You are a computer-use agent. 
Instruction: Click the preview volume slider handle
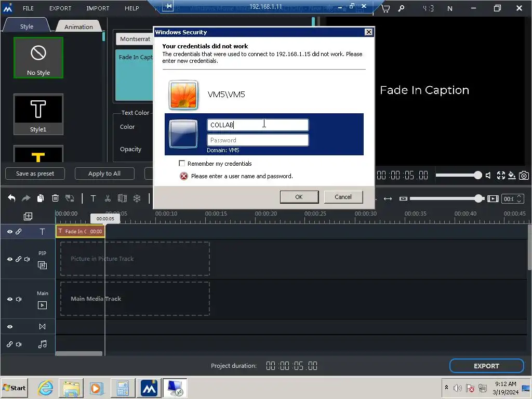(x=478, y=176)
